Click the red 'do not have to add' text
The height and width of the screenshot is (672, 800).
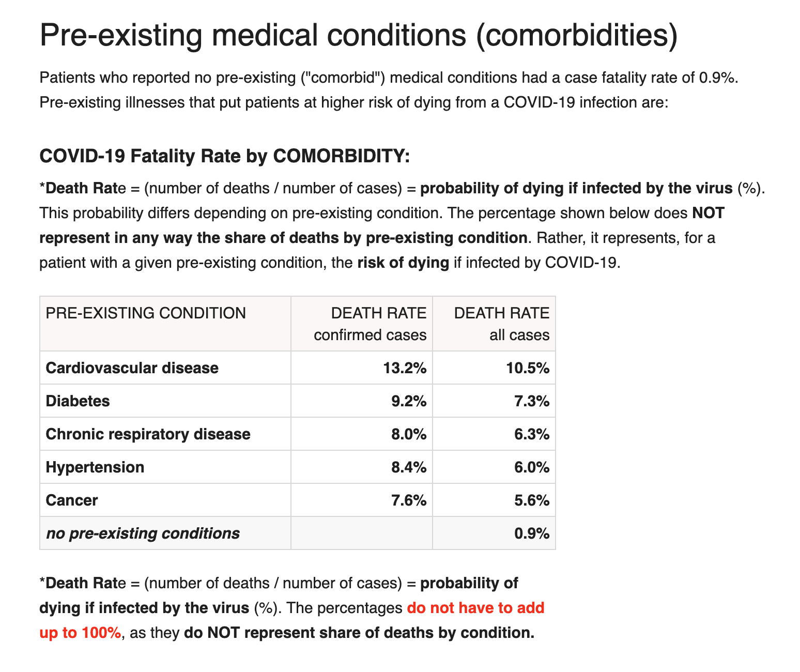[x=475, y=608]
